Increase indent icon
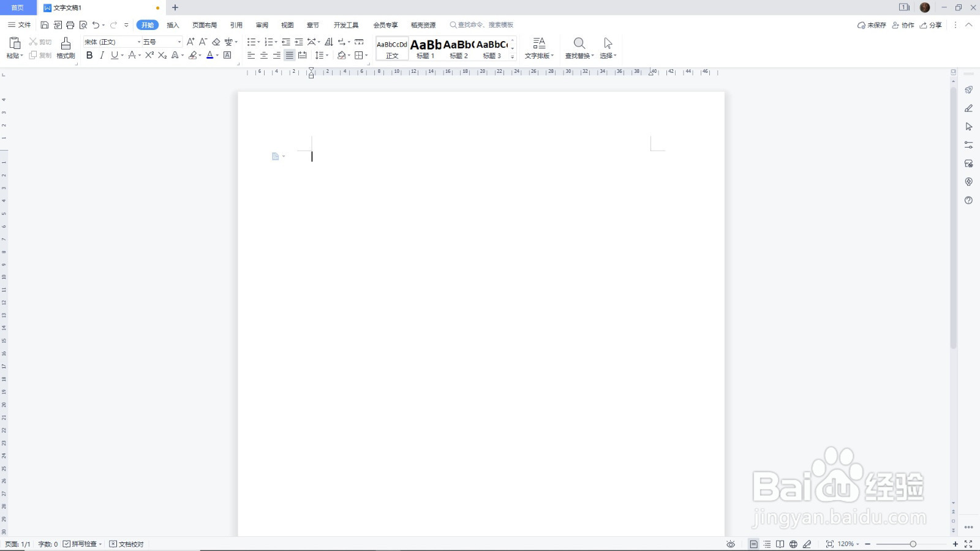This screenshot has height=551, width=980. pos(299,42)
